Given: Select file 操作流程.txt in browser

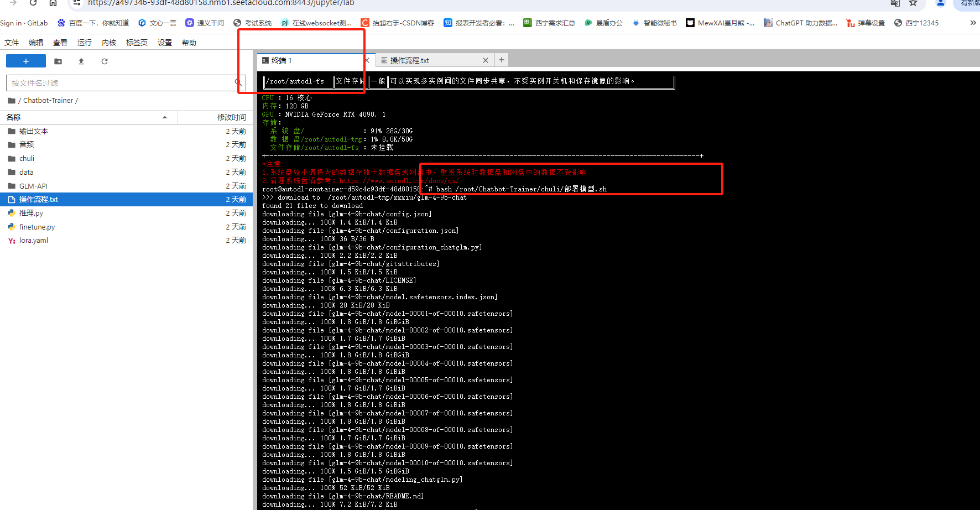Looking at the screenshot, I should pos(126,199).
